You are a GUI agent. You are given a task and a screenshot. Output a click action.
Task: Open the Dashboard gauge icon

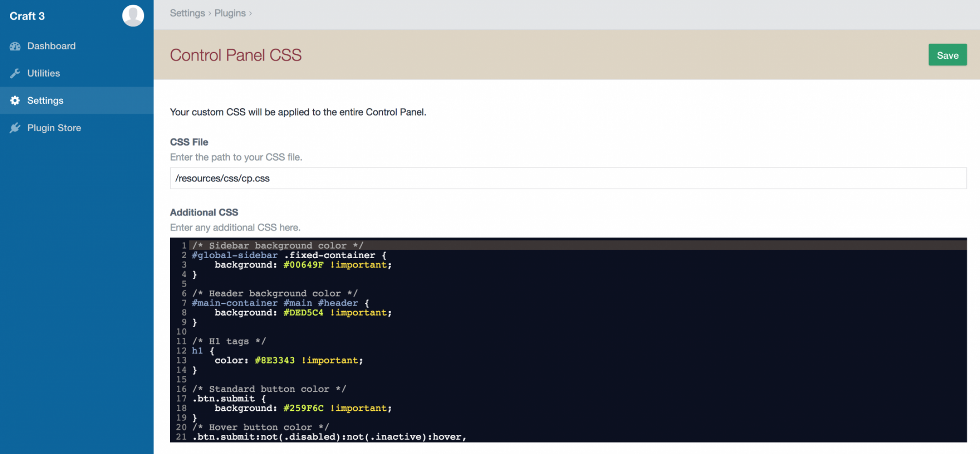click(16, 46)
